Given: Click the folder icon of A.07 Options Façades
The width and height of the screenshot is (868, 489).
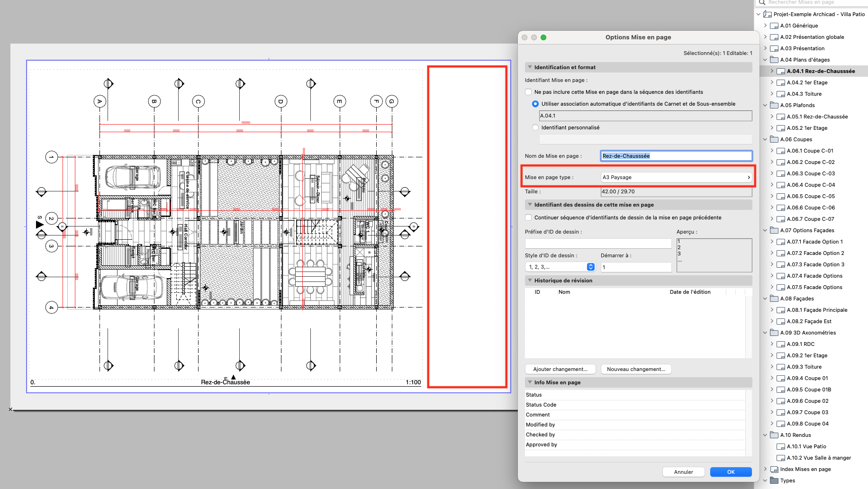Looking at the screenshot, I should tap(774, 230).
